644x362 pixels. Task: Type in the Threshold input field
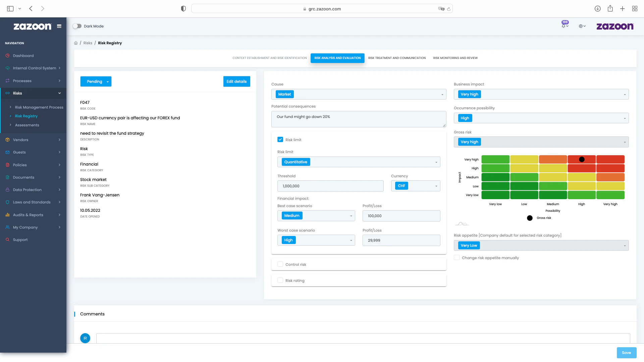pos(330,186)
